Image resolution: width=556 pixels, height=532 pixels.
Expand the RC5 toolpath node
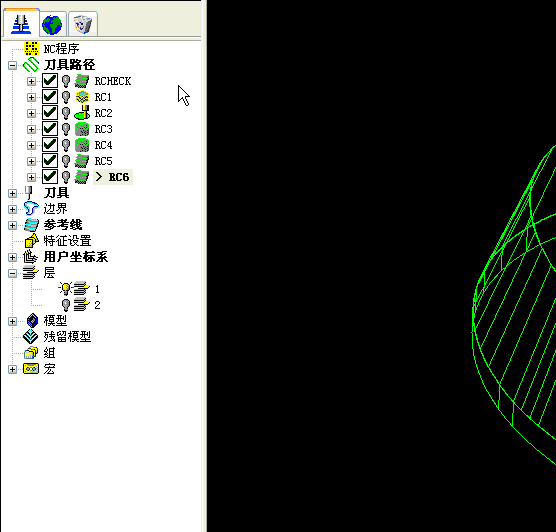[x=32, y=161]
